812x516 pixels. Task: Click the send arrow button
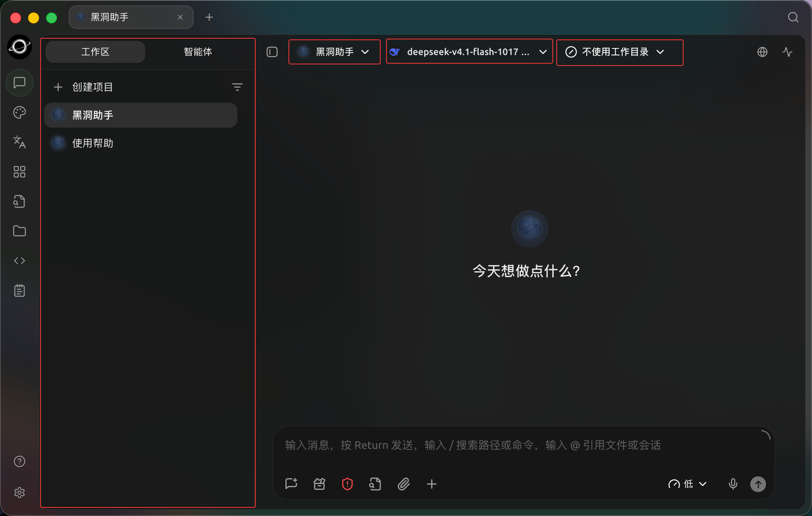(x=758, y=484)
